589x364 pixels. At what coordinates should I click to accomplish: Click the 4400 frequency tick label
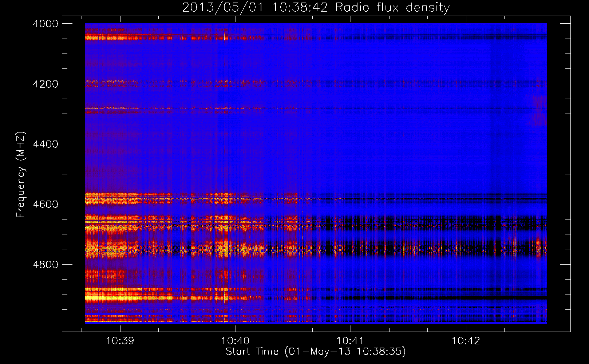pyautogui.click(x=46, y=144)
